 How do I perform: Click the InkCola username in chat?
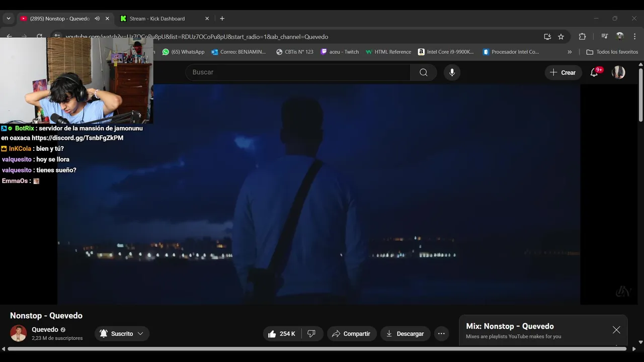pos(20,149)
